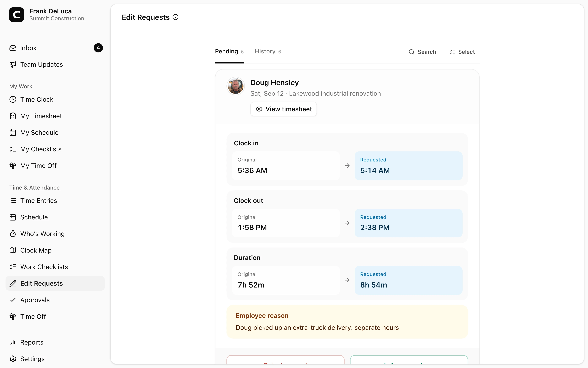The image size is (588, 368).
Task: Open Inbox from the sidebar
Action: click(x=55, y=48)
